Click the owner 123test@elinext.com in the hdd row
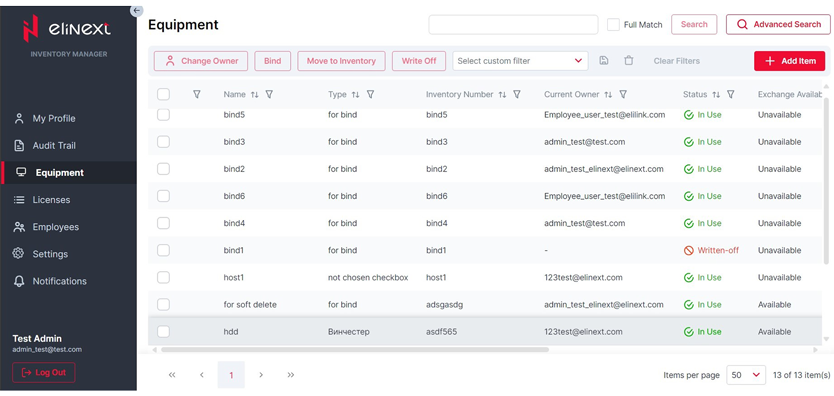834x396 pixels. (x=583, y=332)
